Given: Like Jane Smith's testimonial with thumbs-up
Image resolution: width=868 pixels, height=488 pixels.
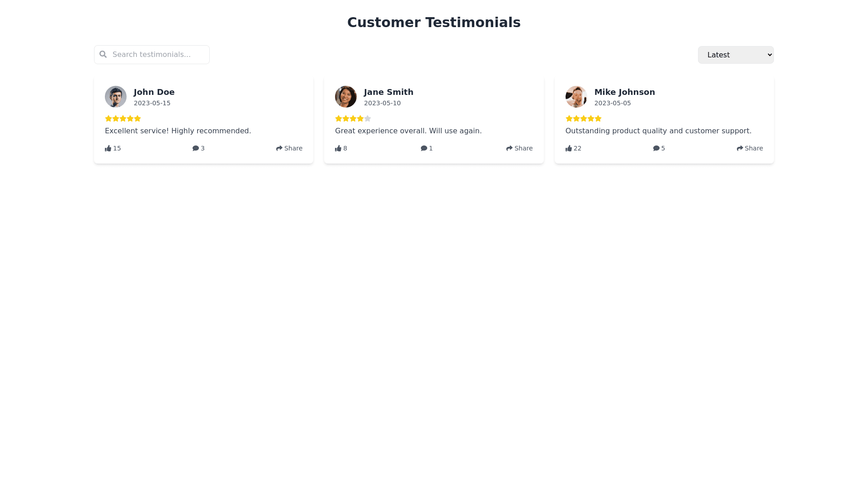Looking at the screenshot, I should pos(341,148).
